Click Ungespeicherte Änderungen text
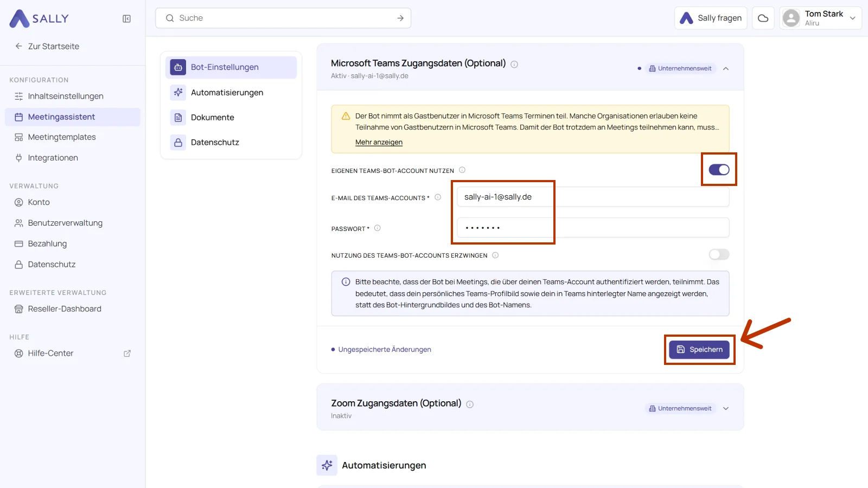Screen dimensions: 868x488 coord(385,350)
